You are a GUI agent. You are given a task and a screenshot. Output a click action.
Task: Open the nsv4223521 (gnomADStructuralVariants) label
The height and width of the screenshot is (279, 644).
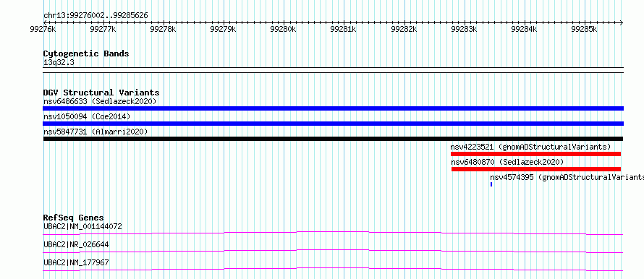click(530, 147)
